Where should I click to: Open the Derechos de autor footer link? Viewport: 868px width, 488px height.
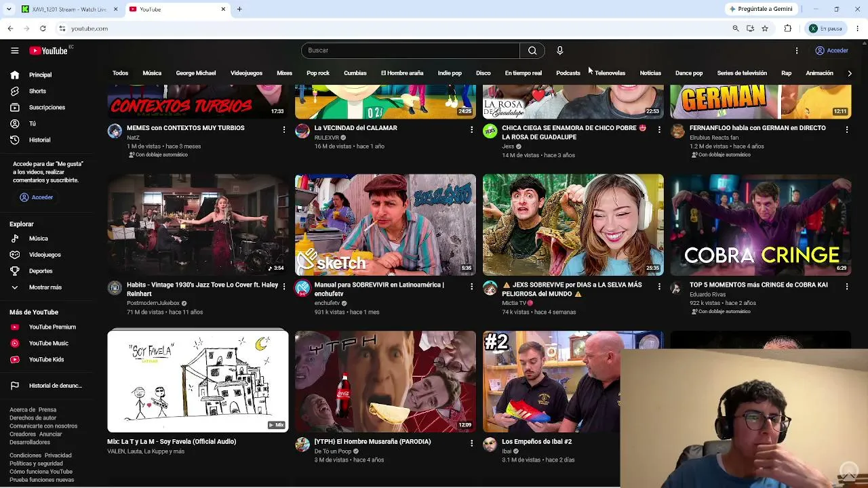[33, 418]
